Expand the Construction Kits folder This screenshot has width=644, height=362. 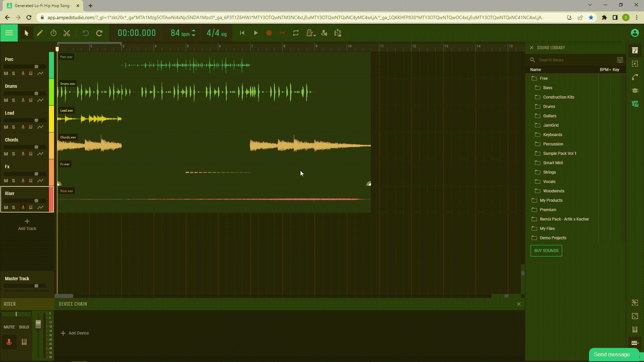tap(558, 97)
